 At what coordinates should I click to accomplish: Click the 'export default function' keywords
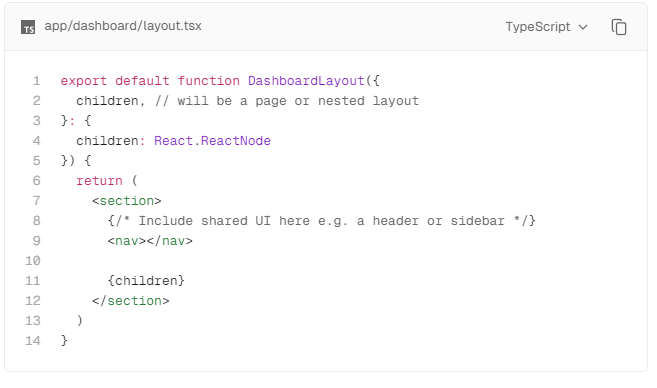pos(150,80)
